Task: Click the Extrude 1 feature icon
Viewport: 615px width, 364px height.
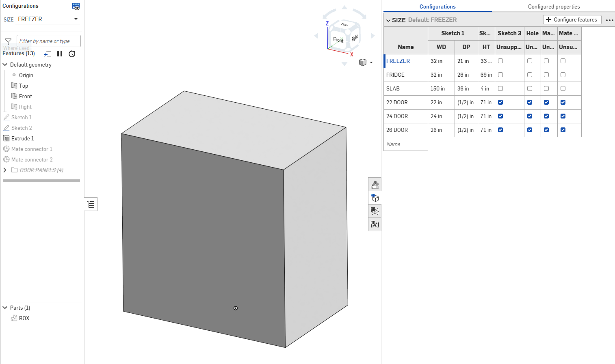Action: pyautogui.click(x=6, y=138)
